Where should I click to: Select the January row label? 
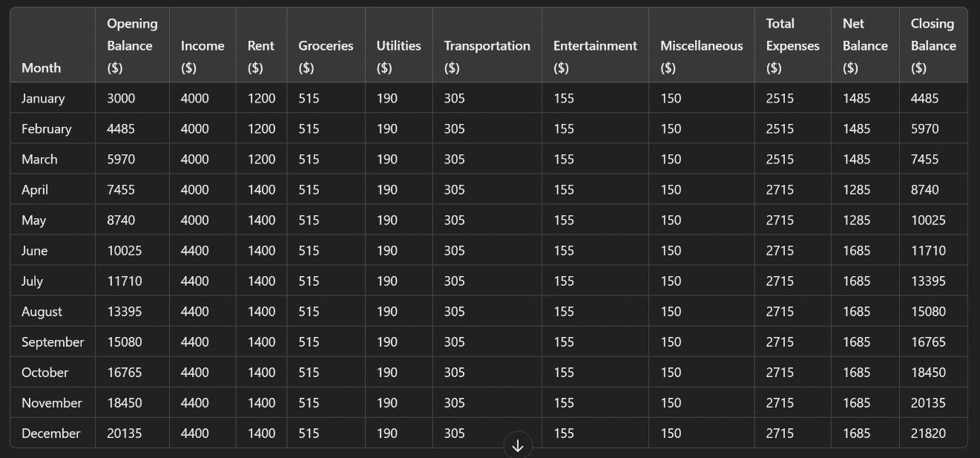click(x=43, y=98)
